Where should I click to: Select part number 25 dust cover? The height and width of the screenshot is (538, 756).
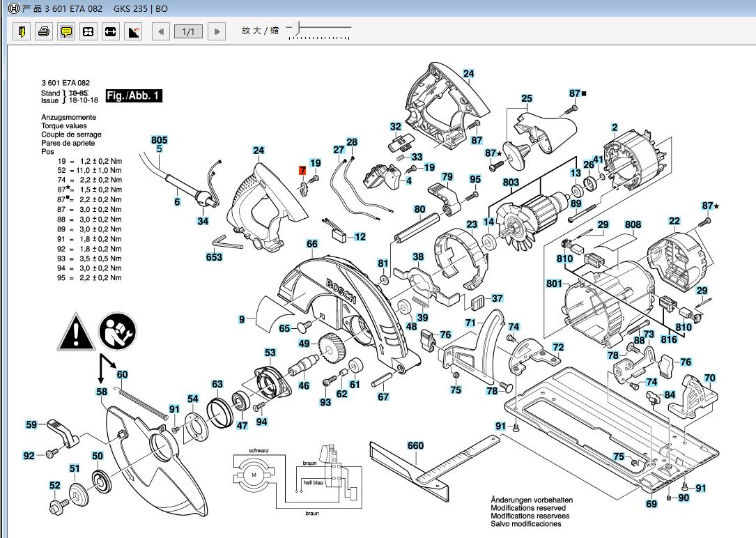coord(527,98)
